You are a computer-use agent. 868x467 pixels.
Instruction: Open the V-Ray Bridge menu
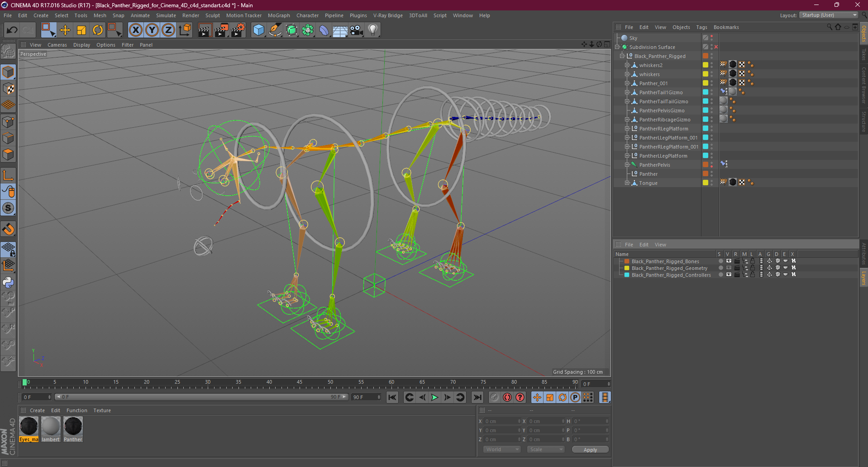point(388,15)
